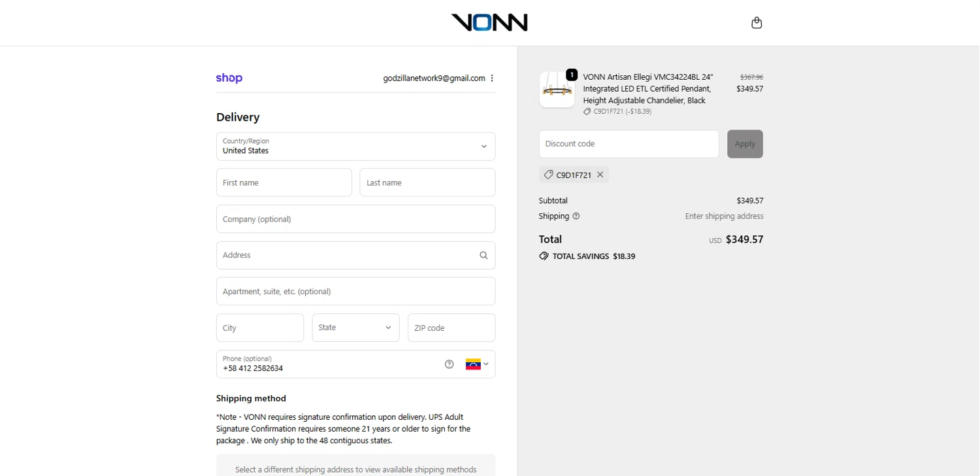Click the Total amount $349.57

point(744,239)
